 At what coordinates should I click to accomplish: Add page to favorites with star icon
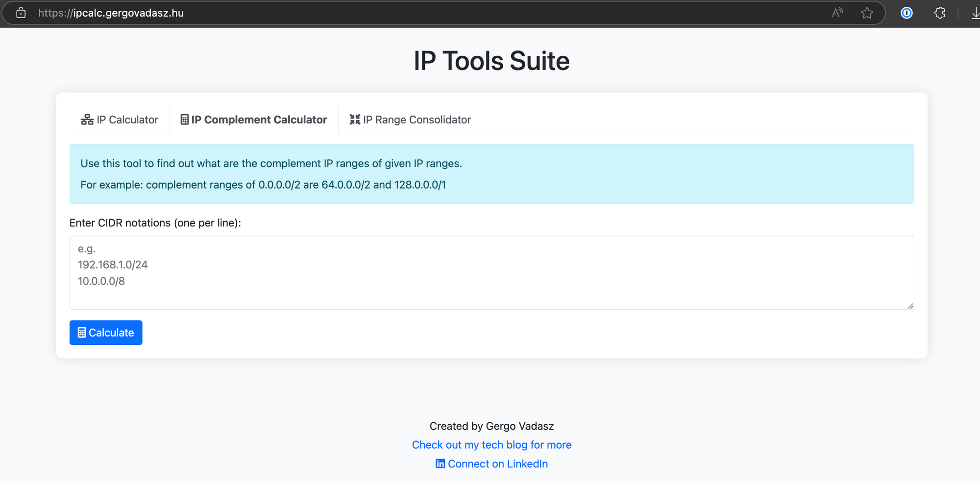[x=867, y=13]
